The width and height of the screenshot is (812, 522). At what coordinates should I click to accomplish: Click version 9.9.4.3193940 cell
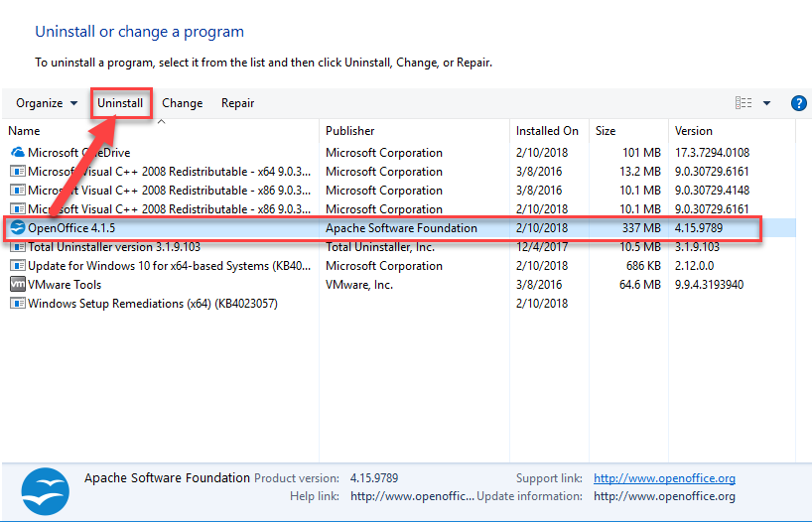[709, 284]
